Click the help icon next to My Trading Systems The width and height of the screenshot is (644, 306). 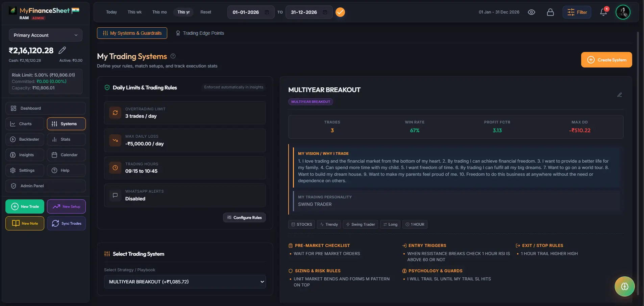173,56
